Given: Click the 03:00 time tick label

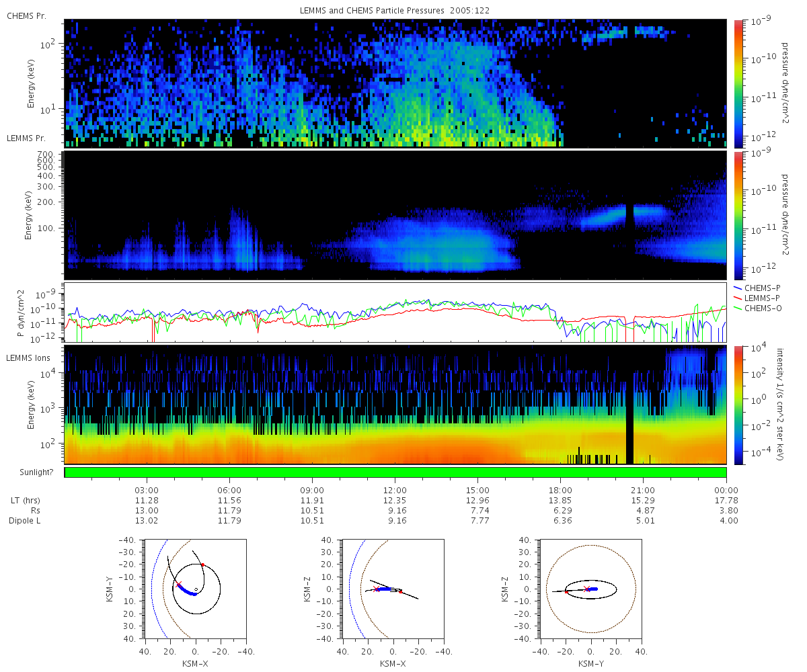Looking at the screenshot, I should tap(147, 490).
